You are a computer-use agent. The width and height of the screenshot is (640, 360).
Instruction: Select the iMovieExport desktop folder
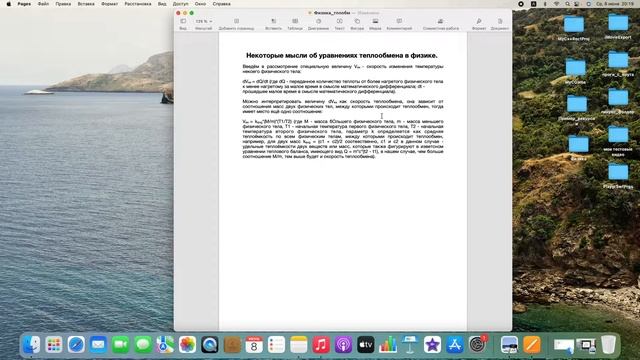[x=618, y=27]
